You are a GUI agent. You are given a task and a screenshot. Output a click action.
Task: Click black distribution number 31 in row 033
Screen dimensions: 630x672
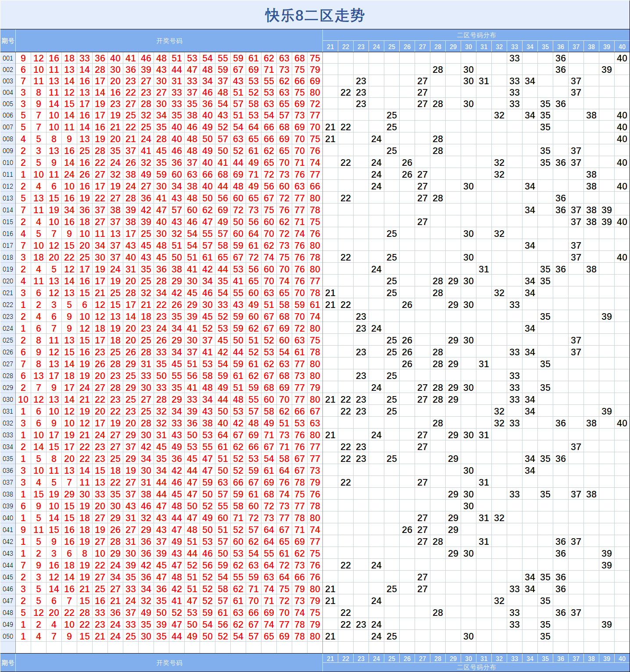pyautogui.click(x=484, y=435)
